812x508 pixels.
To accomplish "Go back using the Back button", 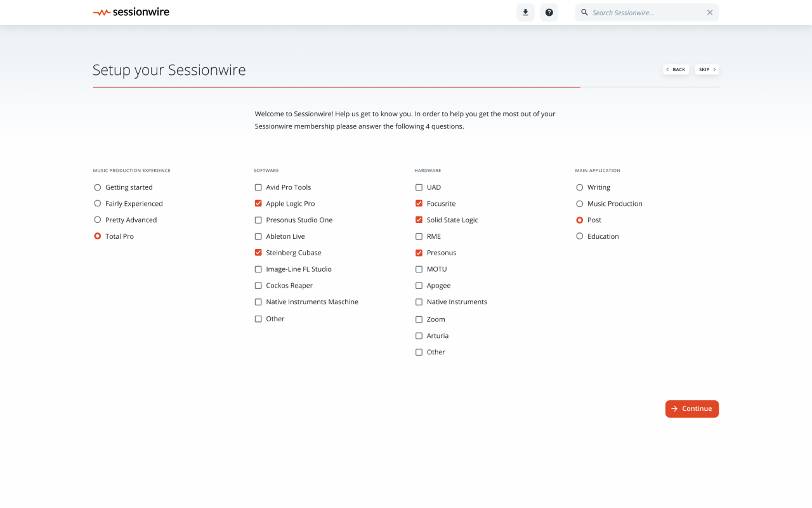I will point(676,69).
